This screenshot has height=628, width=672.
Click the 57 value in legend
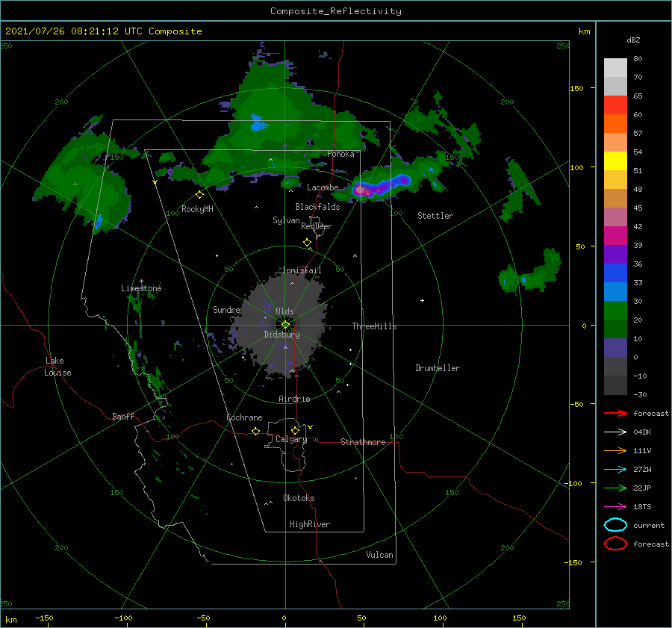coord(638,134)
